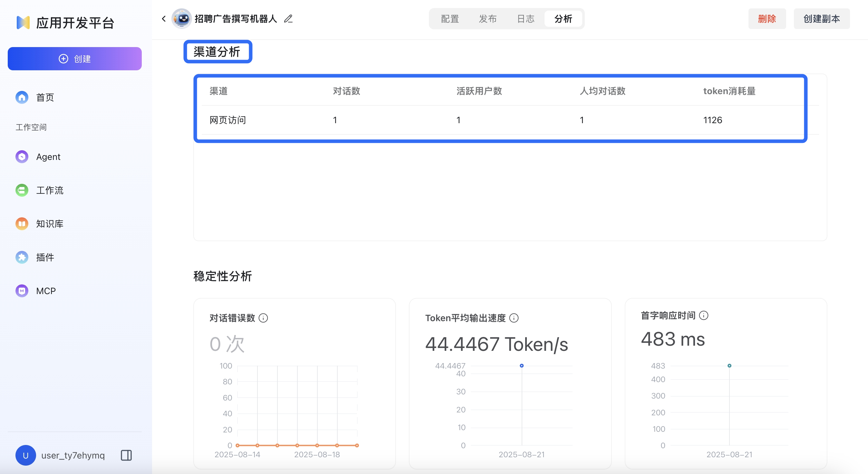
Task: Click the 创建副本 button
Action: 822,19
